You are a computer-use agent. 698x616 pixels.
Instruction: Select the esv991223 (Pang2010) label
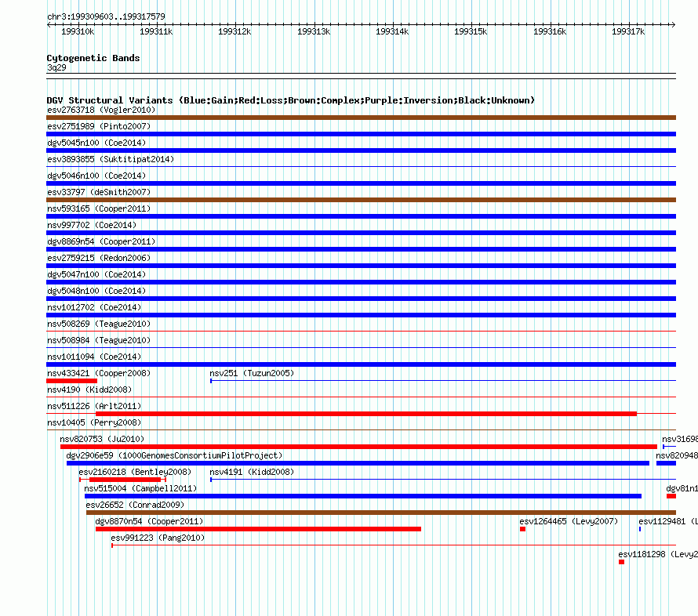(158, 538)
